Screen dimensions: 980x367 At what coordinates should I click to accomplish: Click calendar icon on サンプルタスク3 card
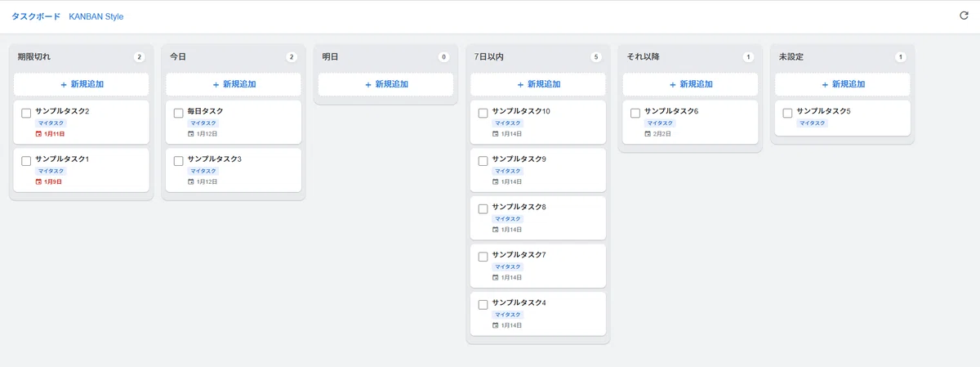pos(191,181)
